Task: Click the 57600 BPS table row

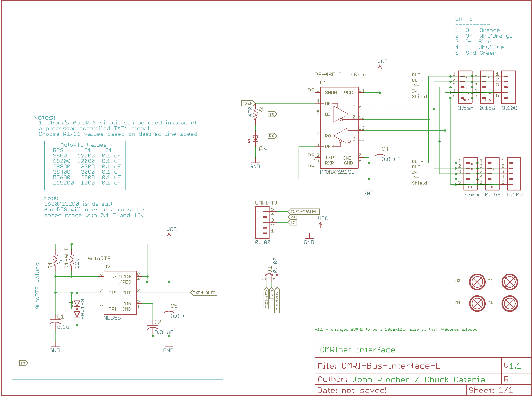Action: [x=87, y=177]
